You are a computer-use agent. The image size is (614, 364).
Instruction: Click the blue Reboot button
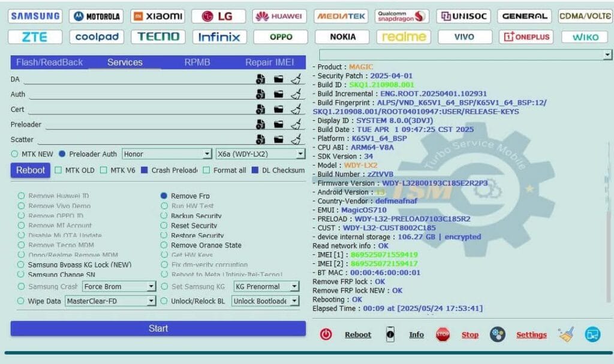(x=31, y=170)
